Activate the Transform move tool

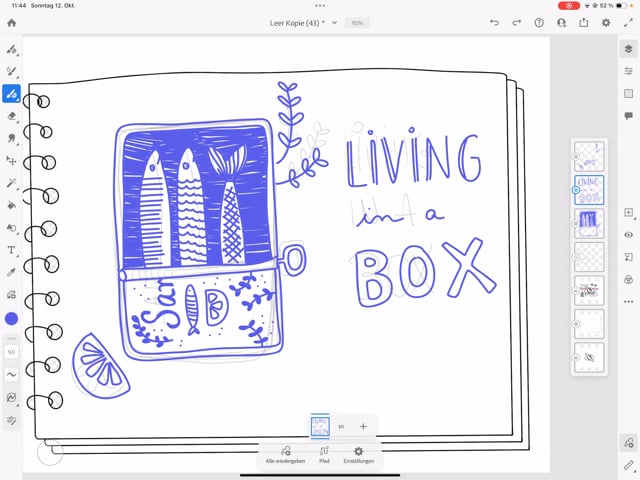[x=12, y=160]
